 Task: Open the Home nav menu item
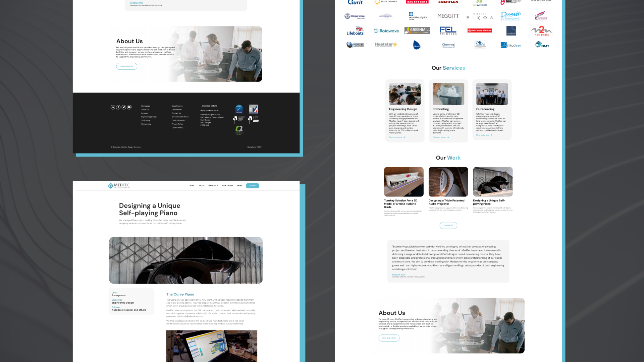click(x=192, y=186)
